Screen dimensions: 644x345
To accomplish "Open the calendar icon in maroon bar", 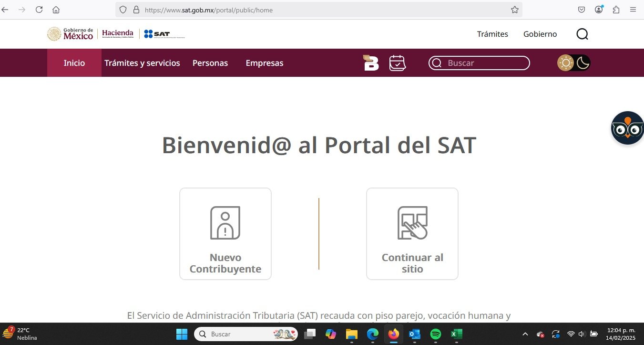I will [x=398, y=63].
